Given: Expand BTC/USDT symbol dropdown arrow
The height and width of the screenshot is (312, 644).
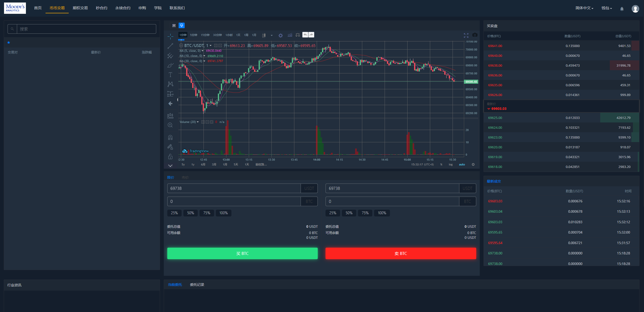Looking at the screenshot, I should [x=211, y=46].
